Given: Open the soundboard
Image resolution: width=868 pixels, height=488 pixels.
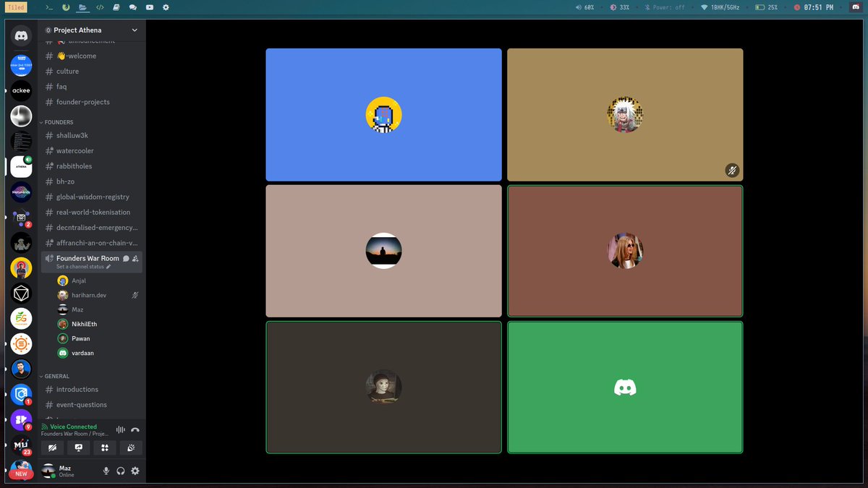Looking at the screenshot, I should (131, 448).
